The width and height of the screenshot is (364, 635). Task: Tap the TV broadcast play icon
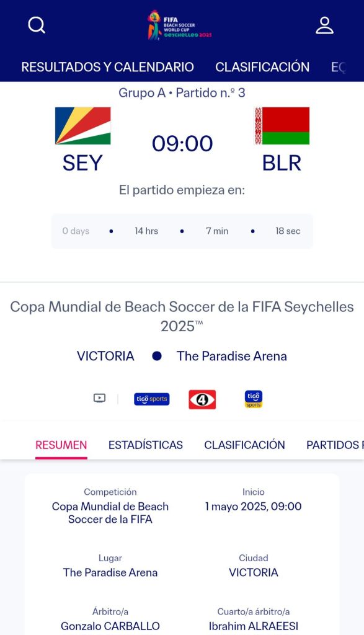pos(99,398)
